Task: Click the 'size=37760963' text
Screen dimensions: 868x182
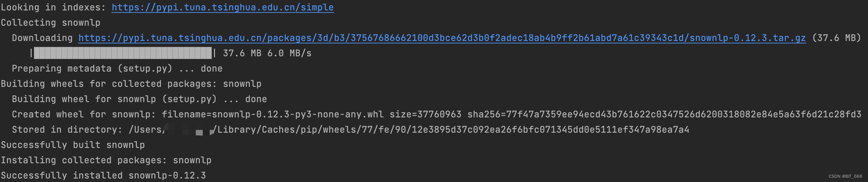Action: pos(425,114)
